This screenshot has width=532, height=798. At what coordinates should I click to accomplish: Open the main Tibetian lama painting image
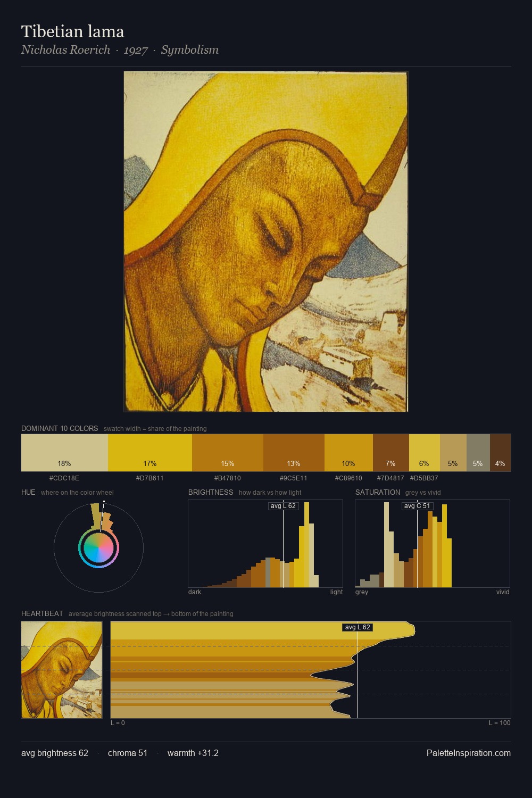[x=266, y=242]
